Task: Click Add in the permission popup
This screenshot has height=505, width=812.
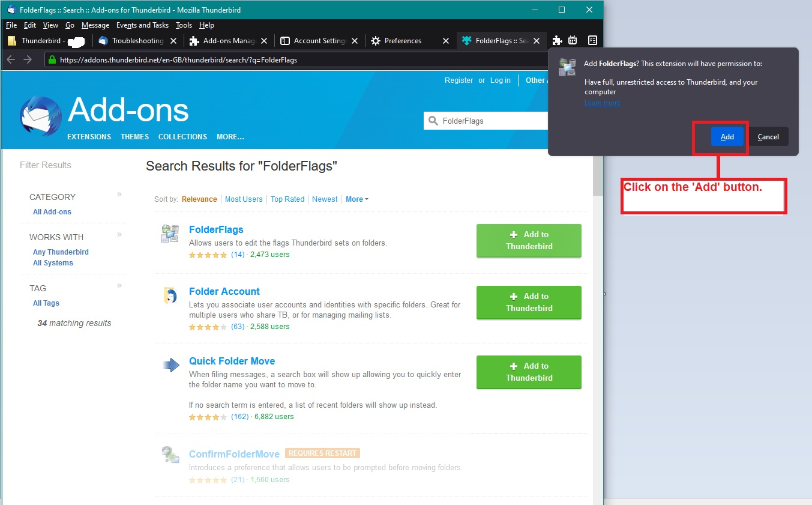Action: pyautogui.click(x=727, y=136)
